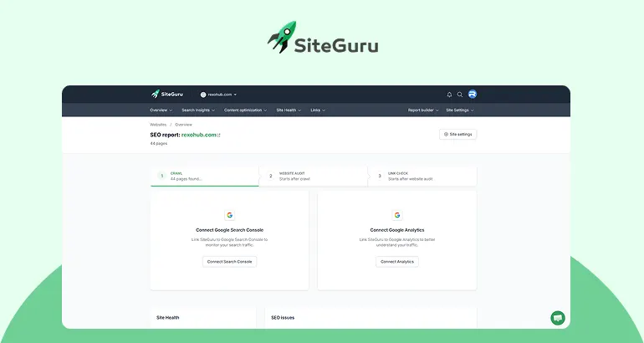Viewport: 644px width, 343px height.
Task: Open the Site Health dropdown
Action: tap(289, 110)
